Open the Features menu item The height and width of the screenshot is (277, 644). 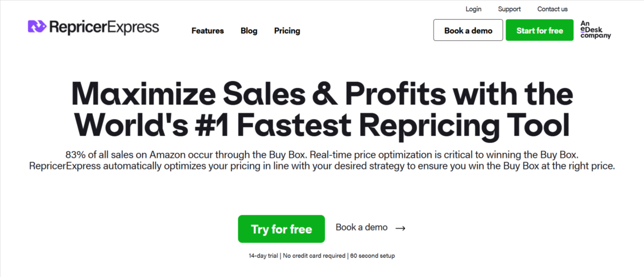click(208, 31)
